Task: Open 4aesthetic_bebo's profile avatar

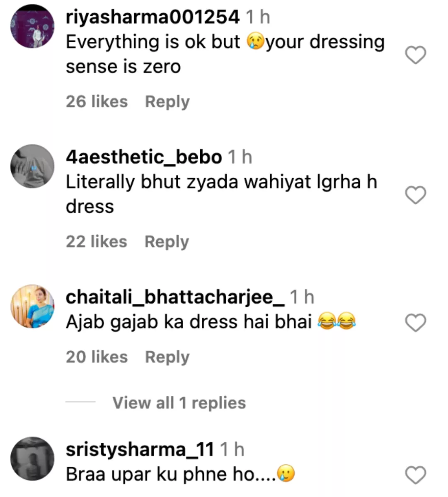Action: pos(32,166)
